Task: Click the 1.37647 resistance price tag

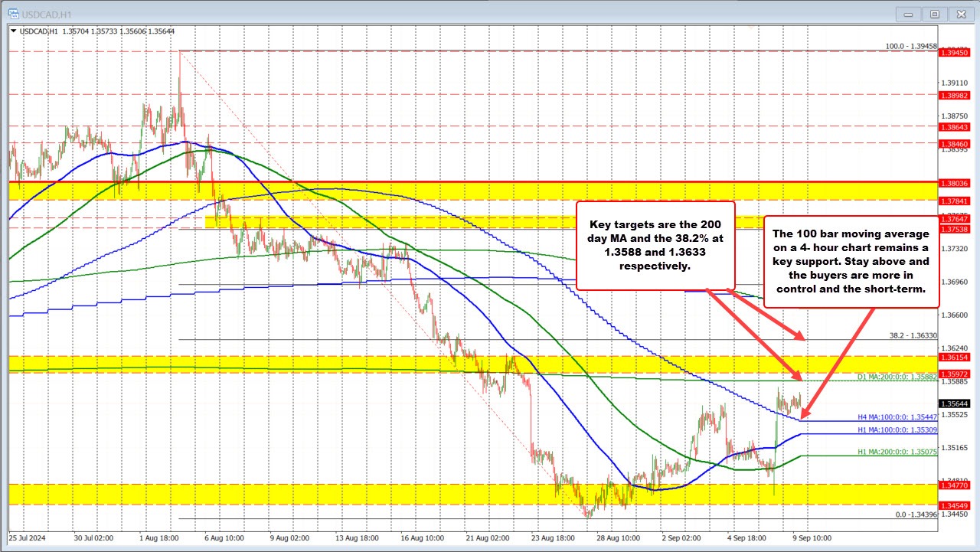Action: (x=954, y=218)
